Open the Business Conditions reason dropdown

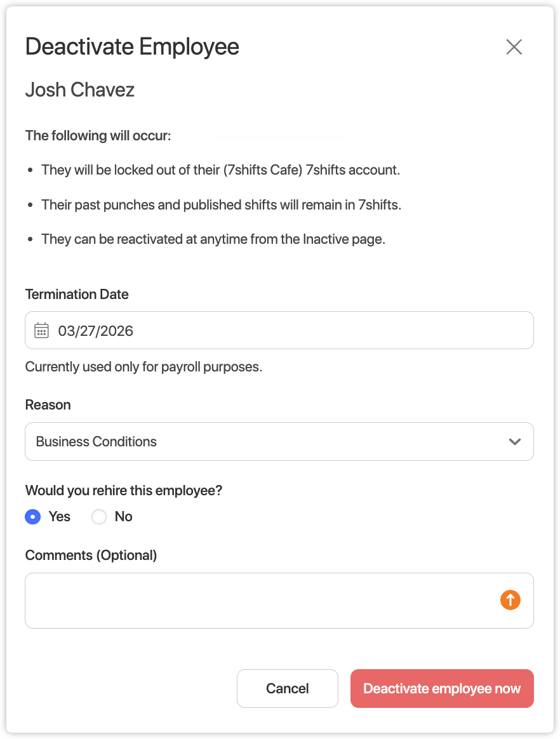pyautogui.click(x=267, y=442)
